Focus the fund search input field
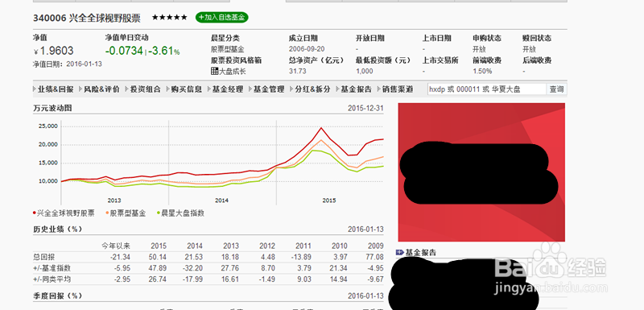 (x=487, y=89)
